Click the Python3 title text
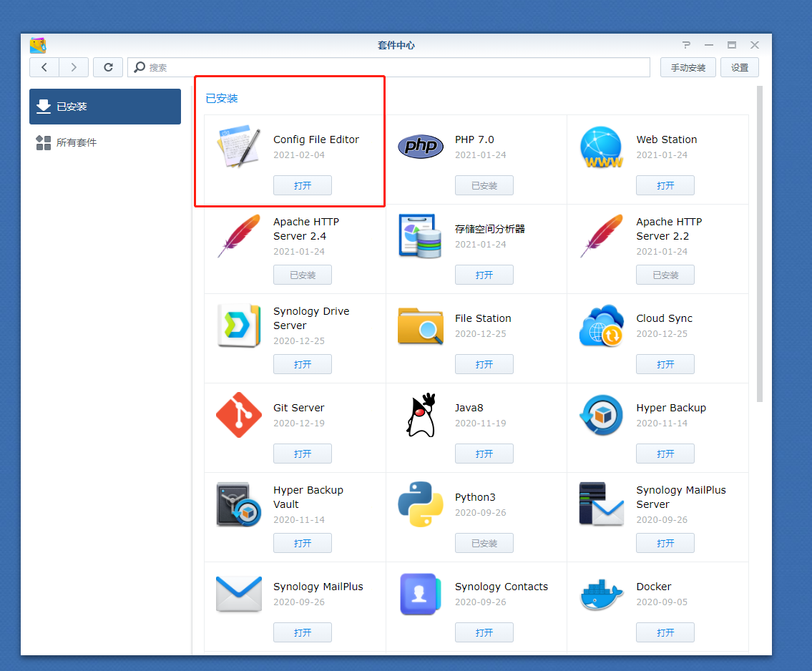Viewport: 812px width, 671px height. click(x=475, y=497)
